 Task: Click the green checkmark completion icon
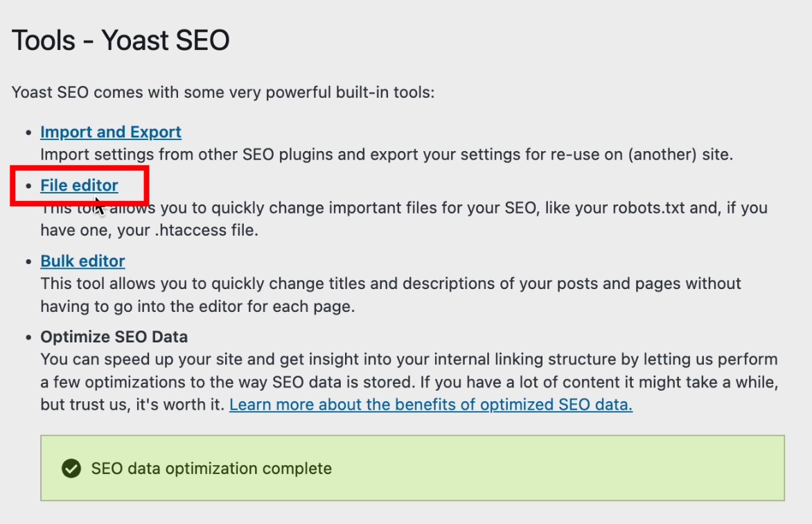click(x=71, y=469)
